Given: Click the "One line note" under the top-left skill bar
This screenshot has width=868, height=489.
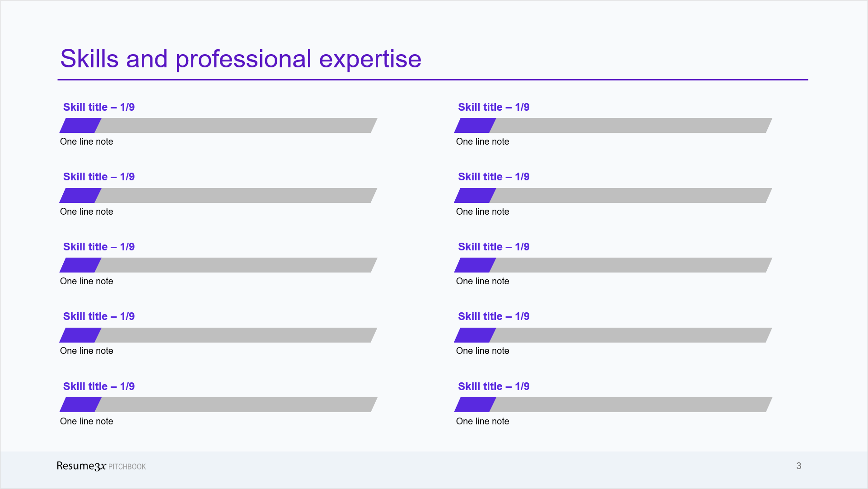Looking at the screenshot, I should tap(87, 142).
